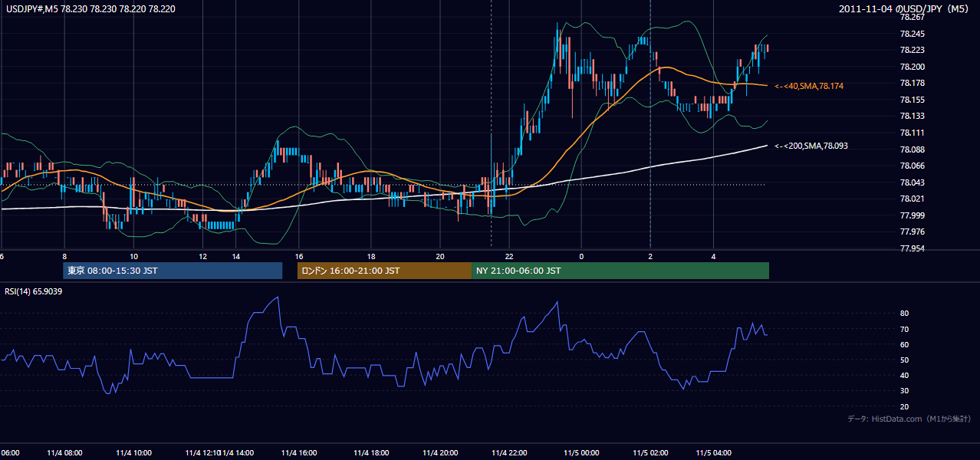Select the 東京 08:00-15:30 JST session bar
The height and width of the screenshot is (460, 980).
173,271
